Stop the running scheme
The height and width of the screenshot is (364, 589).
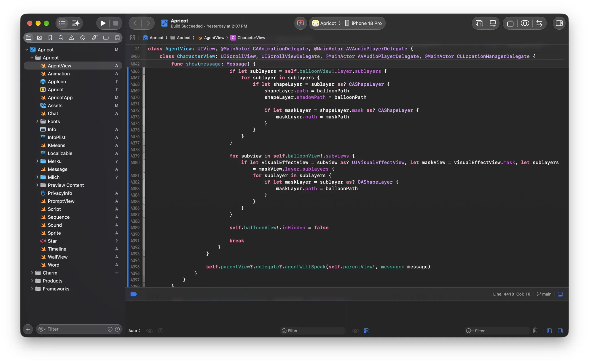coord(116,23)
